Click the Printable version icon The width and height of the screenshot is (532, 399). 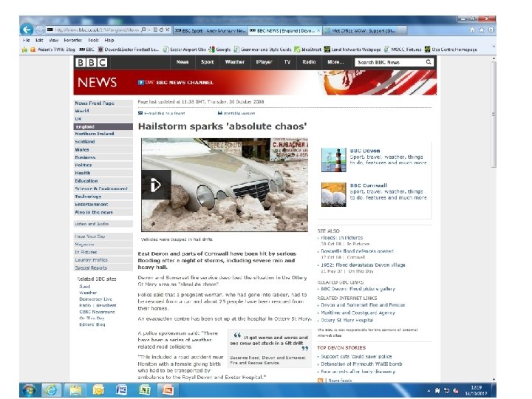click(220, 113)
